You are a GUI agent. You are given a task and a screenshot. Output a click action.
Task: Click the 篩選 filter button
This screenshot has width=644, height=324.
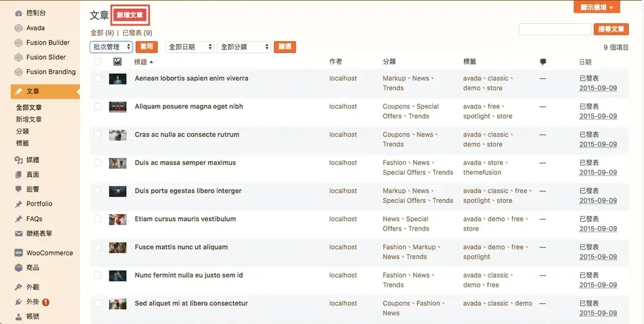pyautogui.click(x=285, y=47)
